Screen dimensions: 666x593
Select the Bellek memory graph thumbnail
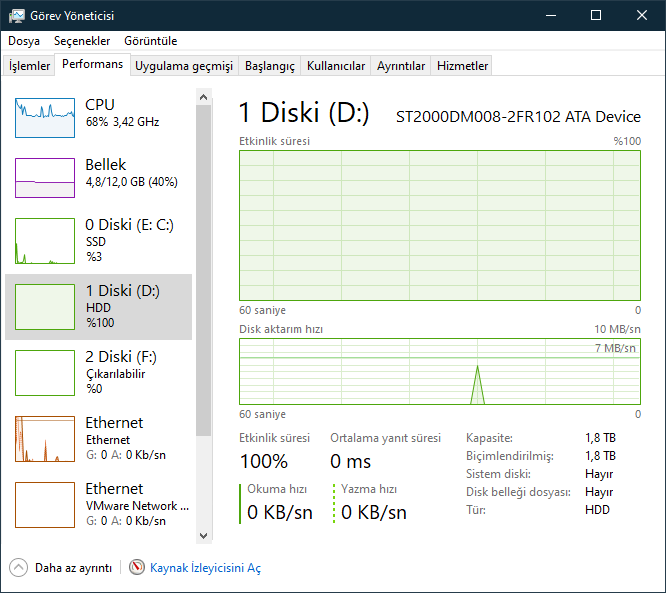(45, 177)
